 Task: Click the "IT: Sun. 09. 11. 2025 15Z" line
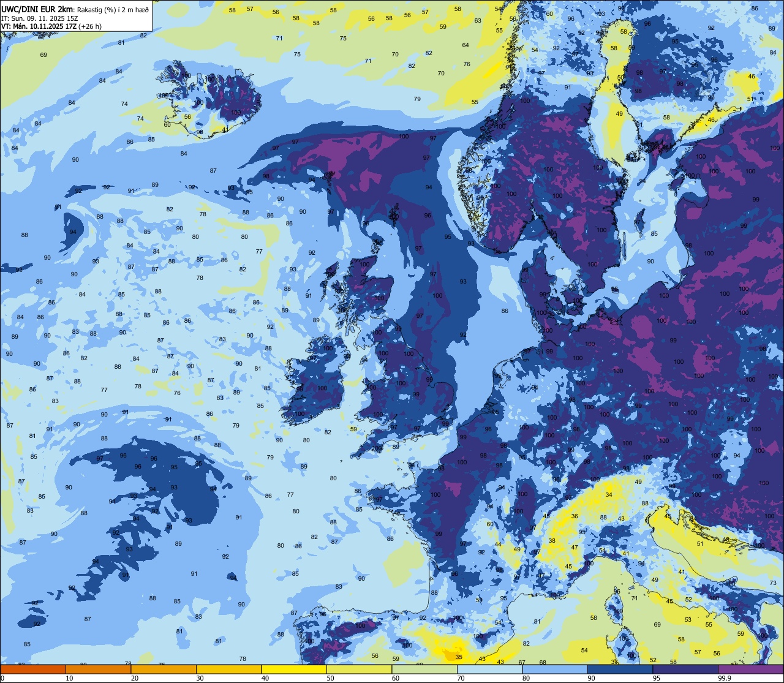(39, 18)
